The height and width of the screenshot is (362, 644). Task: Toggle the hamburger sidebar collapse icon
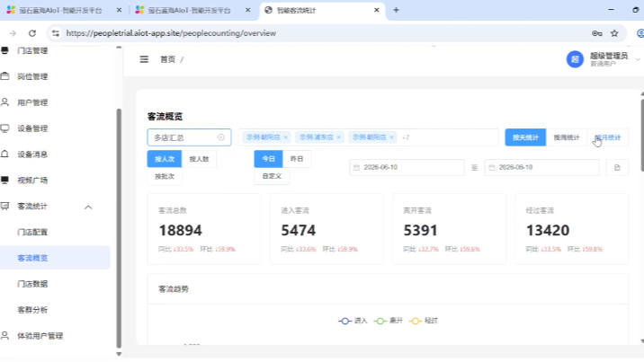tap(144, 59)
